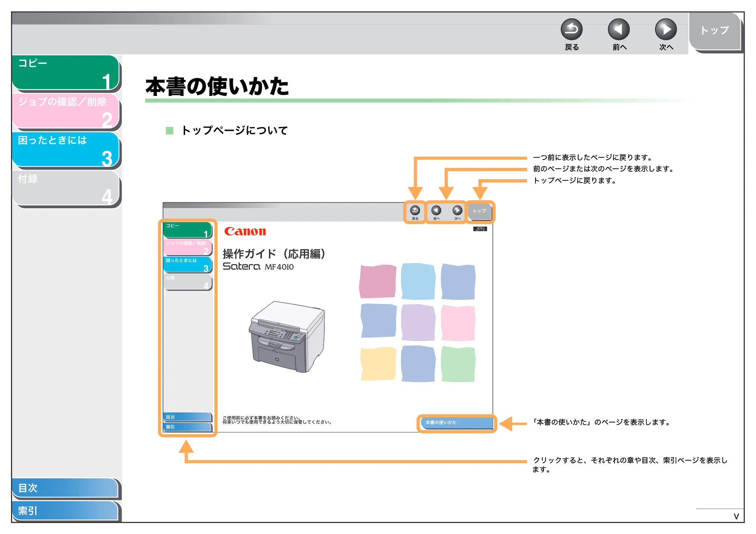Click the text トップページに戻ります。
The height and width of the screenshot is (534, 756).
pos(575,181)
